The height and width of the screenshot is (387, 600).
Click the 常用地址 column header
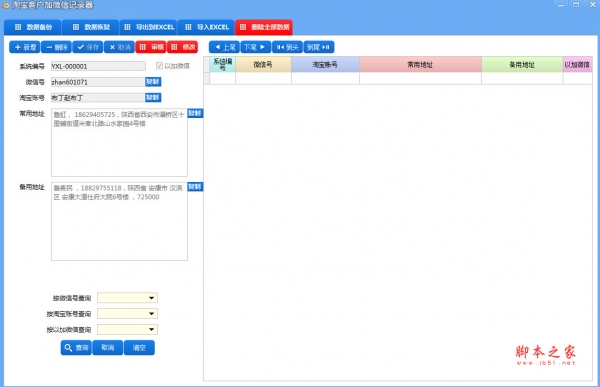pos(420,64)
